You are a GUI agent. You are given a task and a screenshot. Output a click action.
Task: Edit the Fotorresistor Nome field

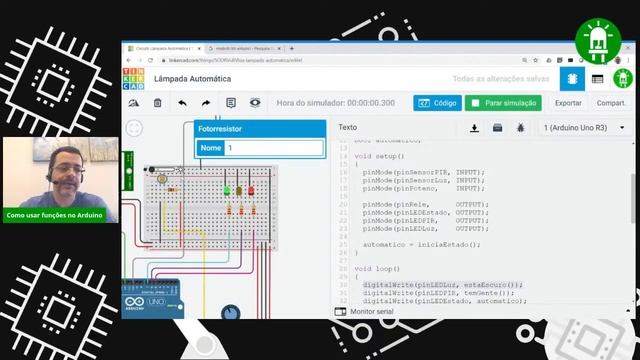[273, 148]
